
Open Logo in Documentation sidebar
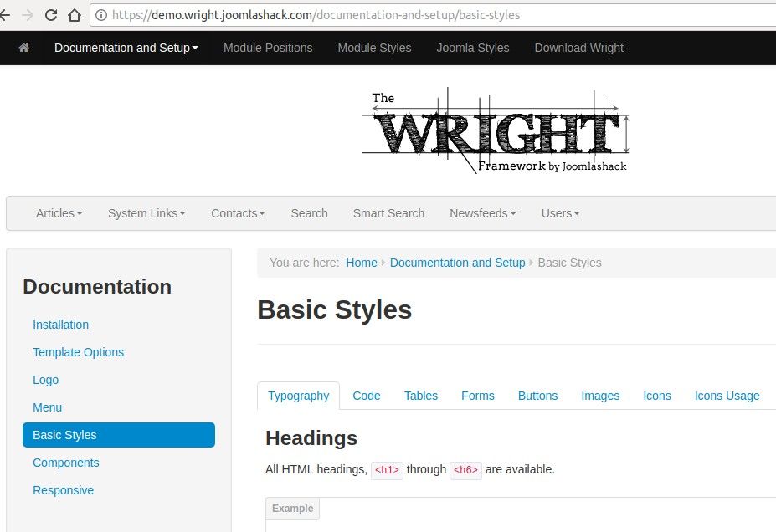45,381
